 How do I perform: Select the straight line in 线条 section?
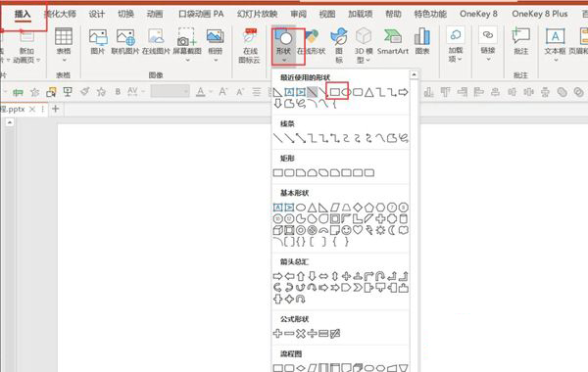[278, 138]
